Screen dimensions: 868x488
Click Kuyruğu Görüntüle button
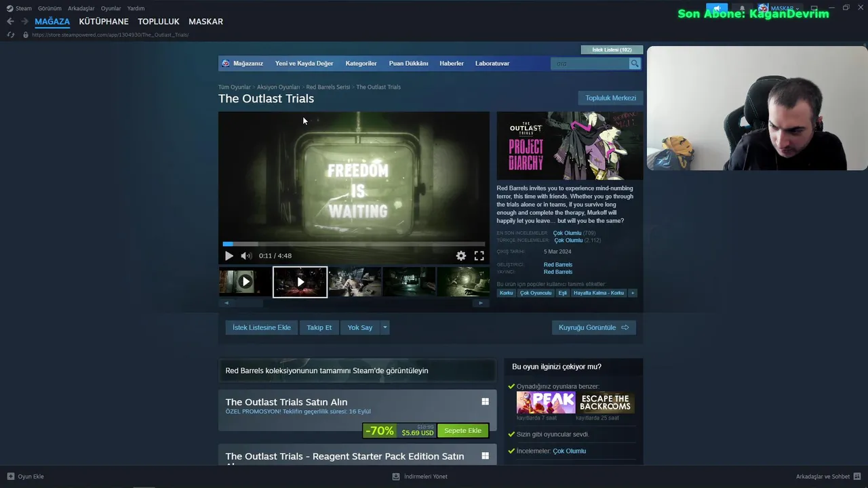point(593,327)
